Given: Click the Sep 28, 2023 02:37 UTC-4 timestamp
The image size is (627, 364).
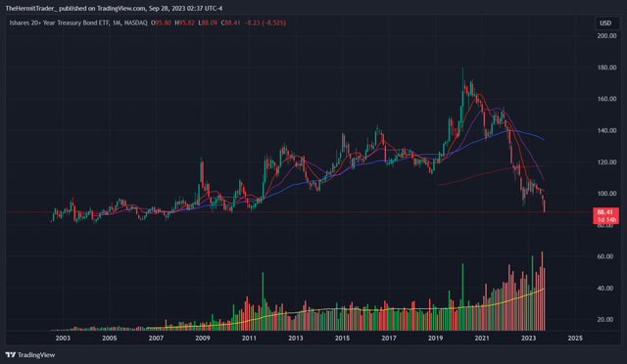Looking at the screenshot, I should 185,9.
